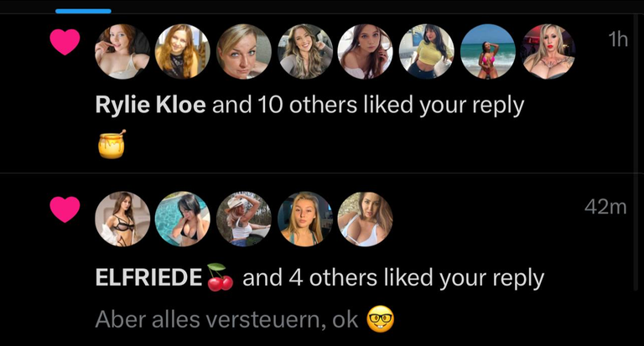The image size is (644, 346).
Task: Open Rylie Kloe's profile name link
Action: [150, 105]
